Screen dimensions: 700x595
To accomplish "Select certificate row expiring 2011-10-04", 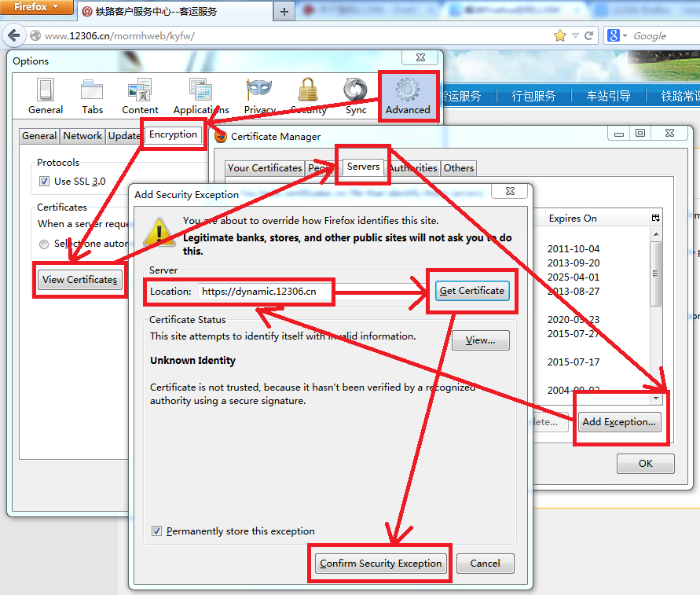I will 574,249.
